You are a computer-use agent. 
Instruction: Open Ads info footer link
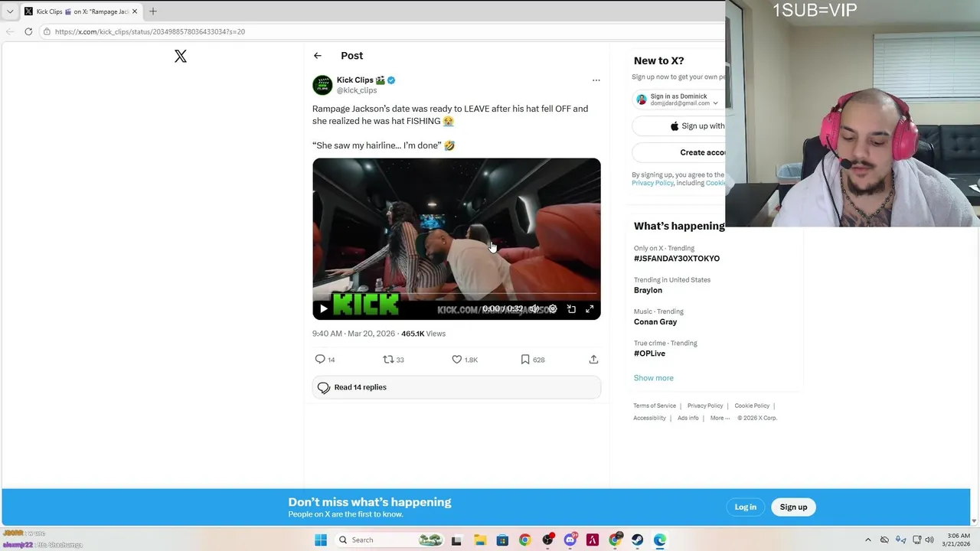click(688, 418)
